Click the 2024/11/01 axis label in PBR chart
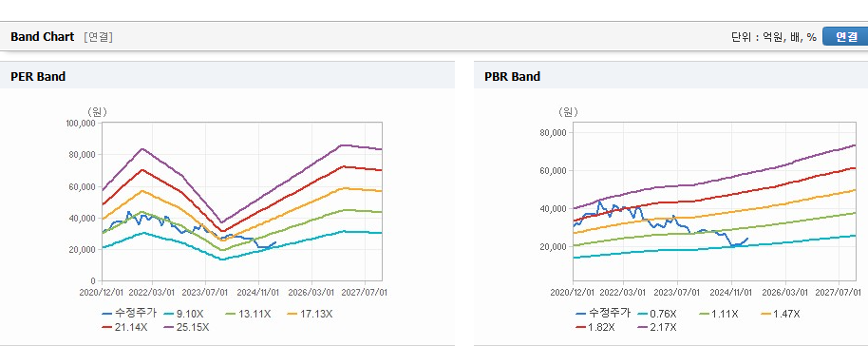Screen dimensions: 868x346 730,291
